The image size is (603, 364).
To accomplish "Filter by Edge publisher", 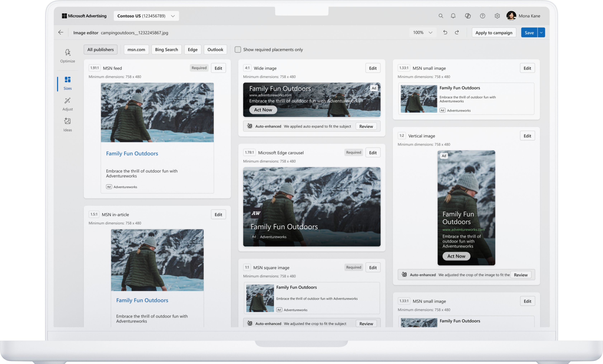I will (193, 50).
